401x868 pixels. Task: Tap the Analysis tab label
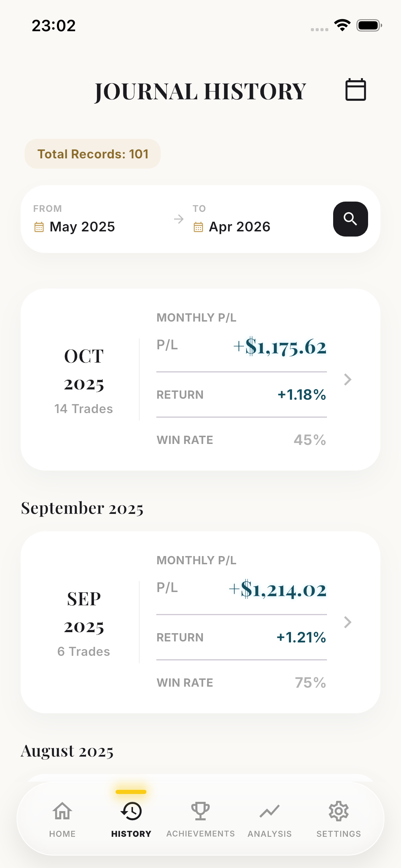(270, 834)
